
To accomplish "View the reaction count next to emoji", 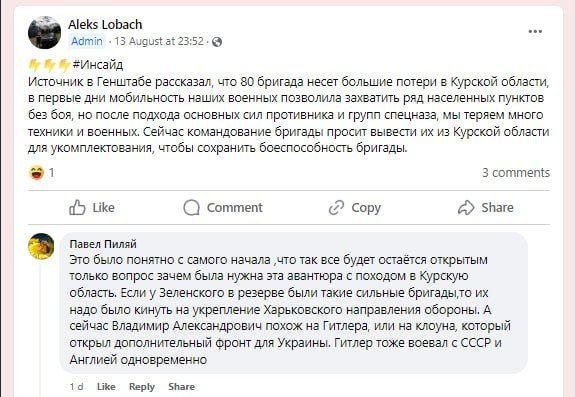I will (x=52, y=173).
